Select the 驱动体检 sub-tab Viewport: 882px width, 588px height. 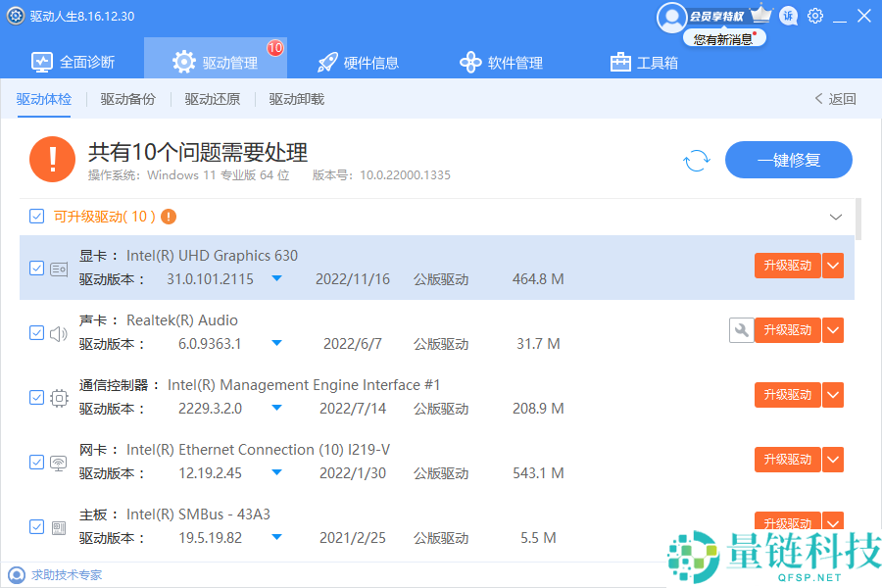click(x=44, y=99)
